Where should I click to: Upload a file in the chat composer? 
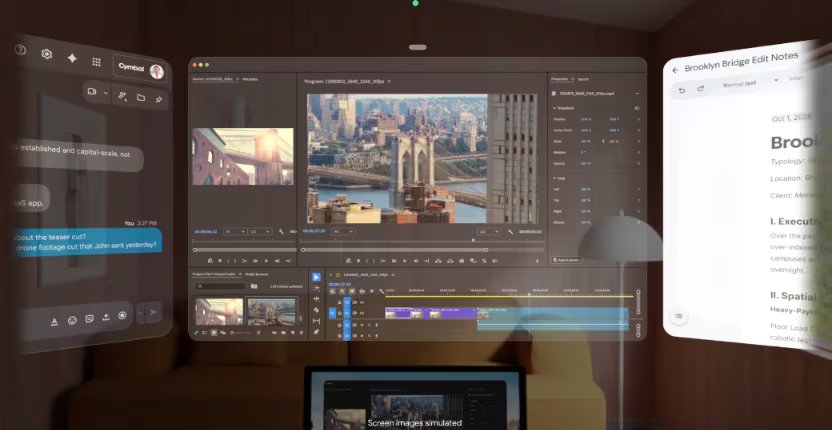click(x=106, y=317)
